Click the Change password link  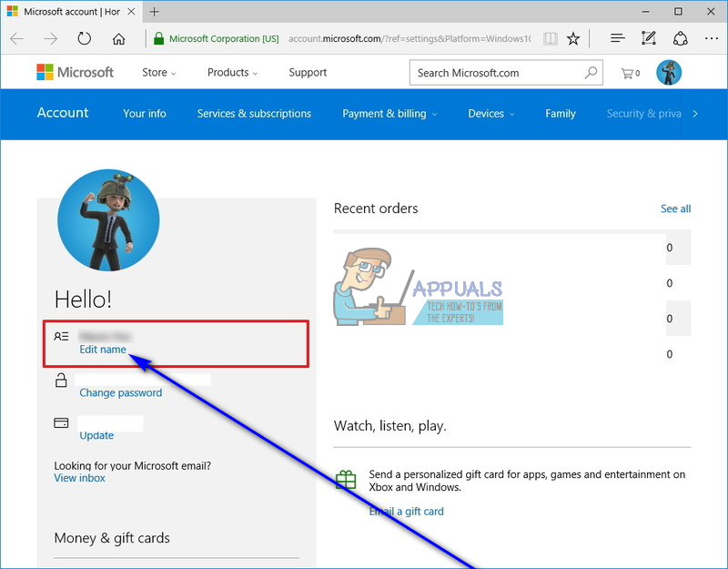pyautogui.click(x=121, y=393)
